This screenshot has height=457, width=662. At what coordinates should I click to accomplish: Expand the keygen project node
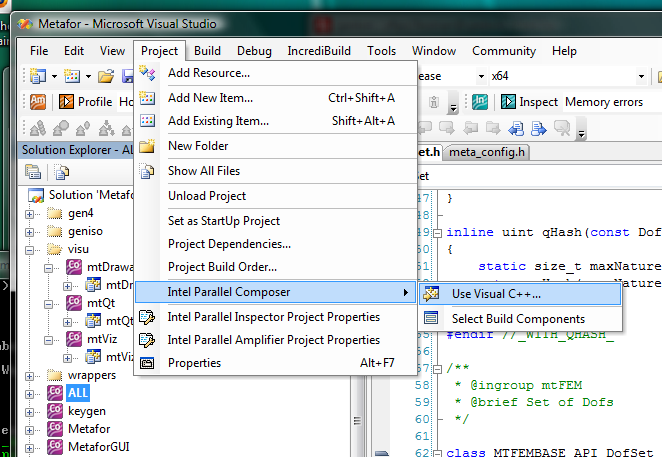point(29,412)
